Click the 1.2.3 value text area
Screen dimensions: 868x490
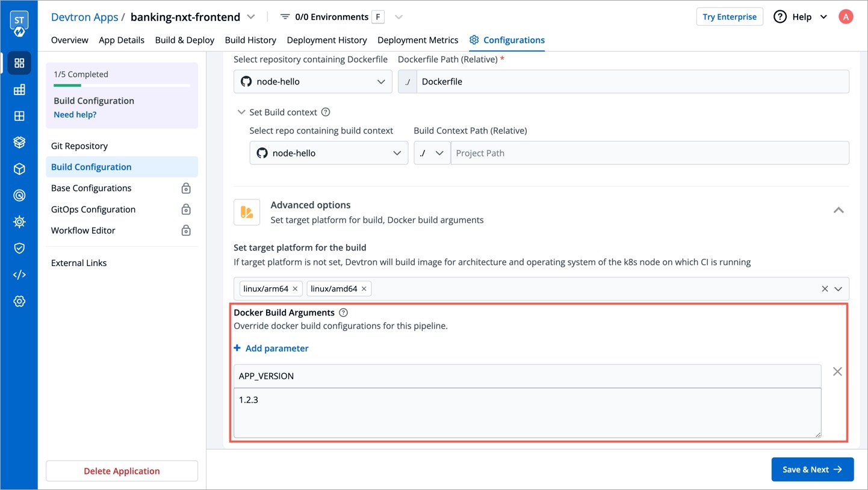click(527, 413)
